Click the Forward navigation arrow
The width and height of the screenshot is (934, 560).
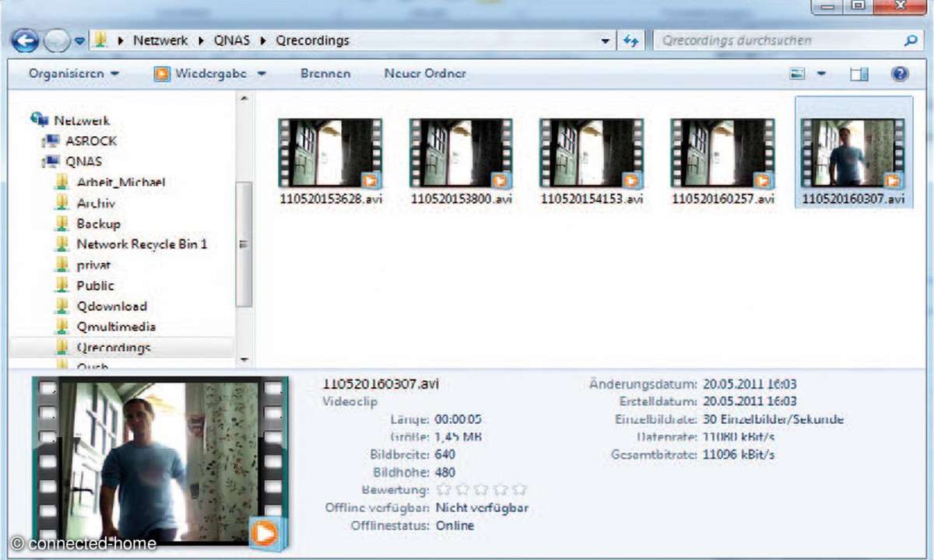tap(57, 40)
